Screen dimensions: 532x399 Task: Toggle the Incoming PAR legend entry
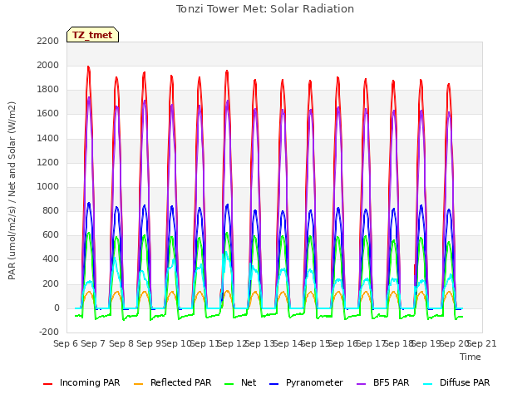point(81,382)
